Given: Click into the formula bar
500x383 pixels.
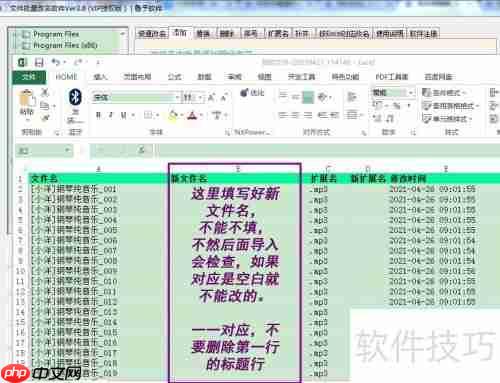Looking at the screenshot, I should tap(328, 151).
